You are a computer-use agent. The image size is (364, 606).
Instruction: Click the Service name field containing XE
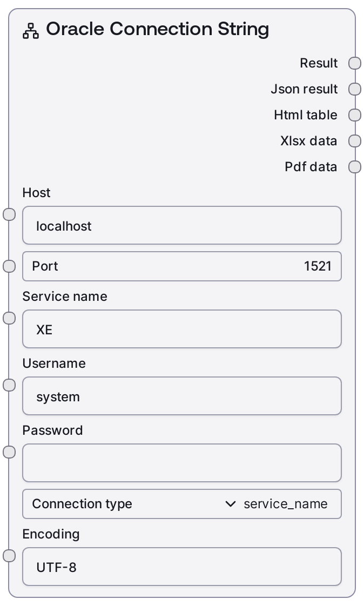(181, 329)
